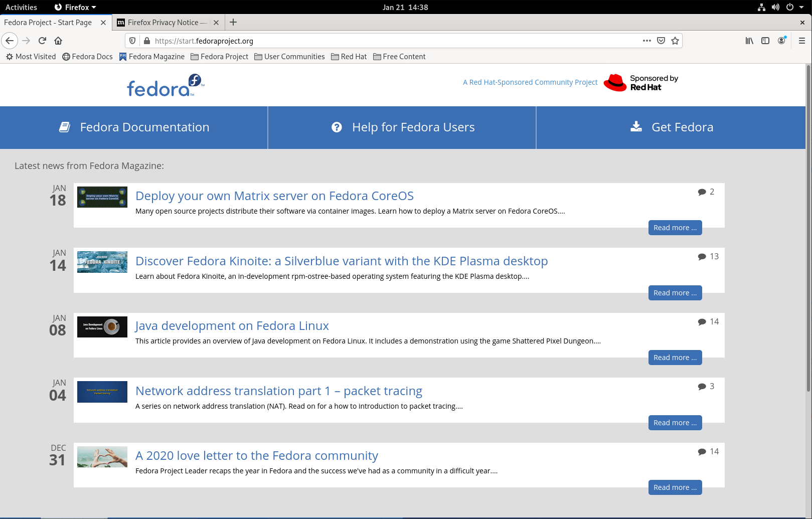Close the Firefox Privacy Notice tab

pos(216,23)
